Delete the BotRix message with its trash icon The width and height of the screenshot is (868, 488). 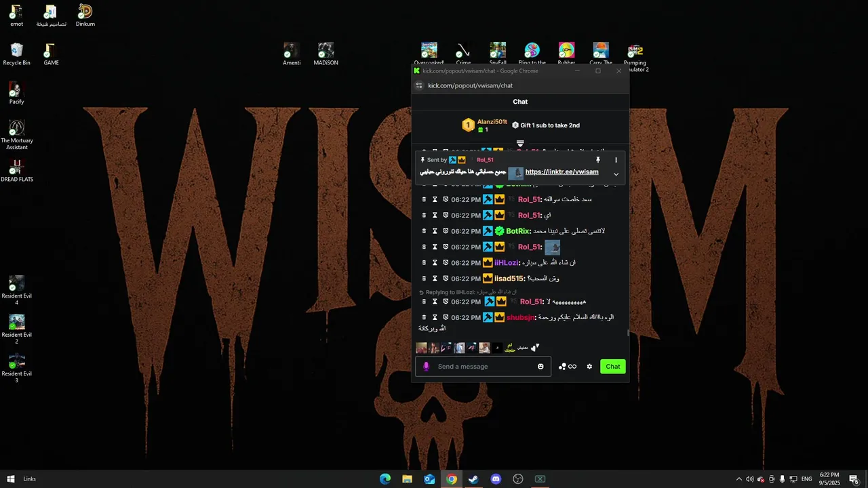(x=424, y=231)
